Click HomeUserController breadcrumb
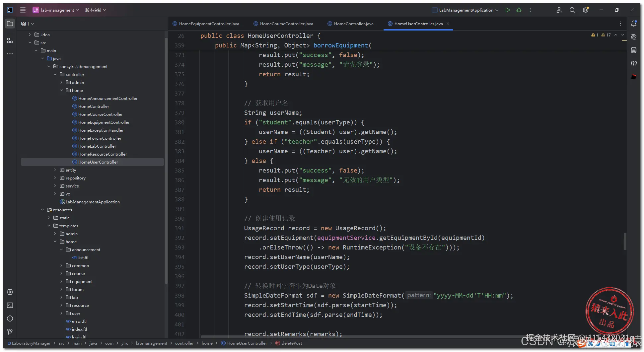Screen dimensions: 644x352 pos(244,343)
